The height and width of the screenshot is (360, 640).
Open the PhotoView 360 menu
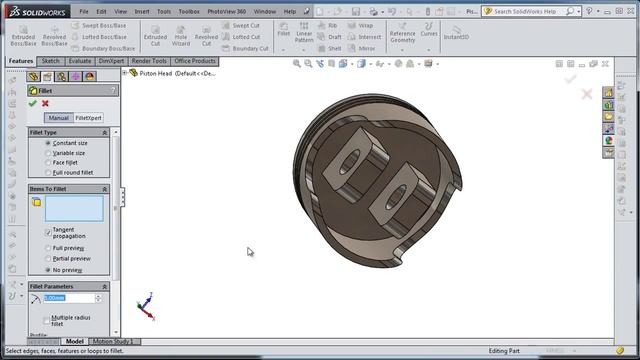[227, 11]
